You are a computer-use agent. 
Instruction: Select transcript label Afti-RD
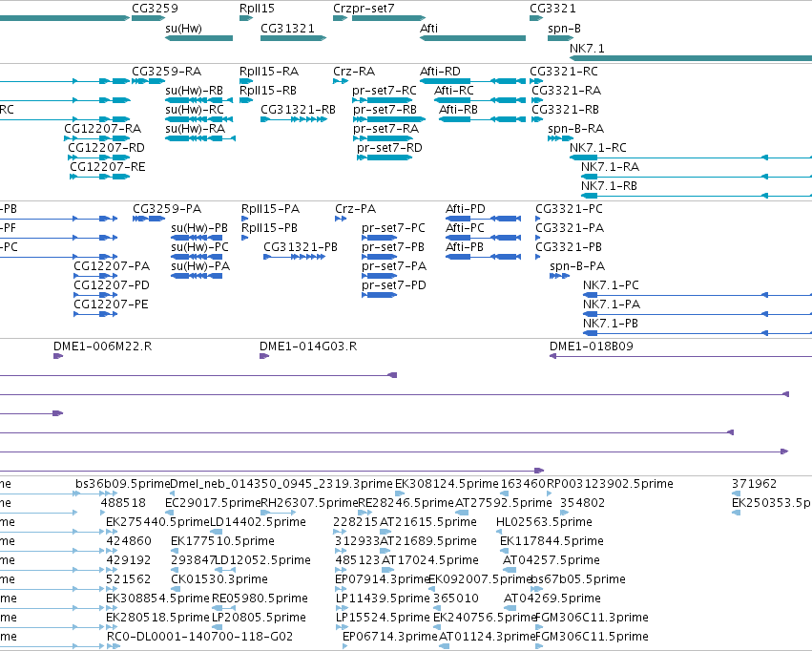click(x=440, y=72)
